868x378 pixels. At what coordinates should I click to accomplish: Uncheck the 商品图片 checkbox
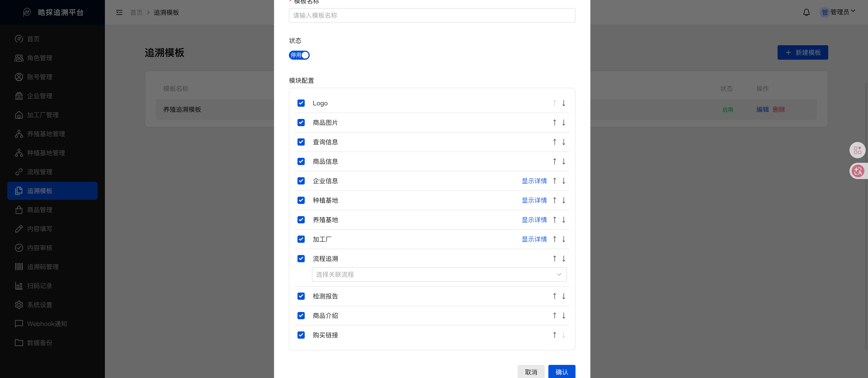coord(301,123)
